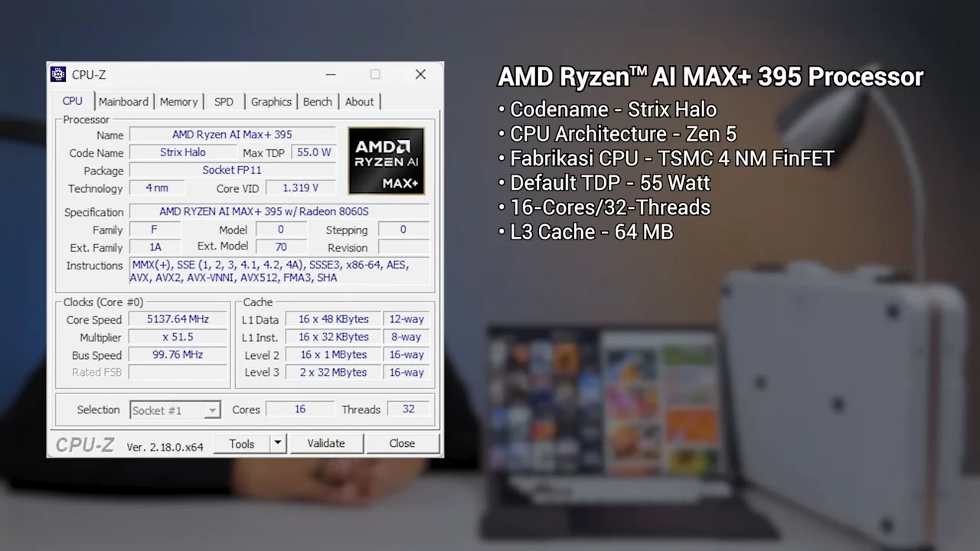Click the Tools button
Image resolution: width=980 pixels, height=551 pixels.
tap(241, 444)
